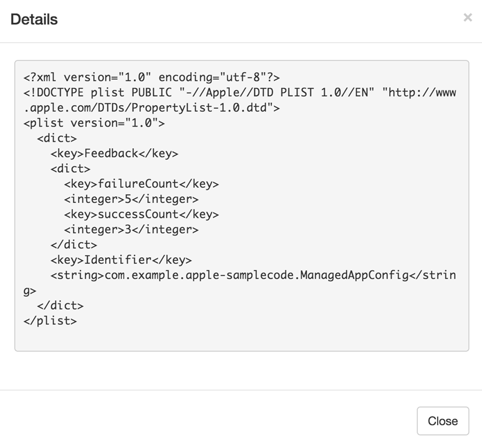Click the Feedback key line

114,153
